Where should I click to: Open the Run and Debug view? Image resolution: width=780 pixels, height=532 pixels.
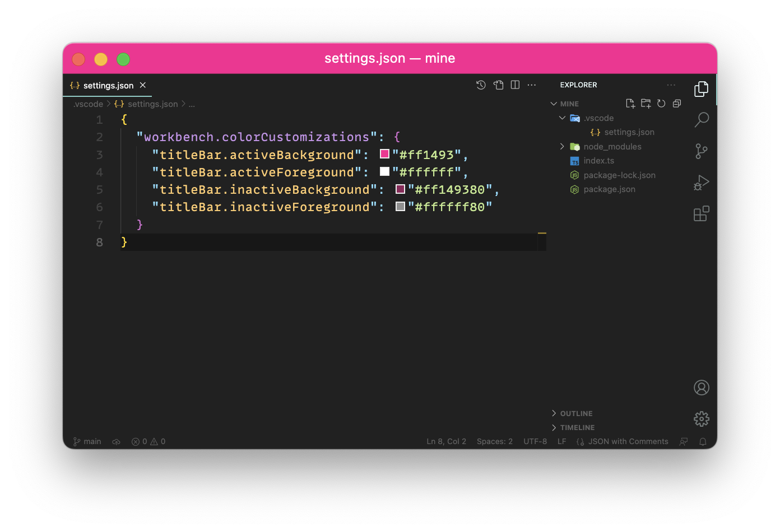(x=701, y=183)
